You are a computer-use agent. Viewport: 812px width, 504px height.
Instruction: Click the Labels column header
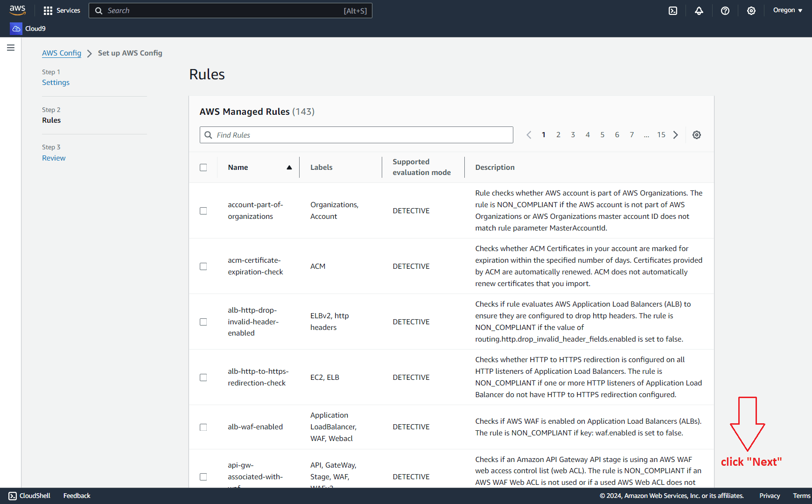[322, 168]
